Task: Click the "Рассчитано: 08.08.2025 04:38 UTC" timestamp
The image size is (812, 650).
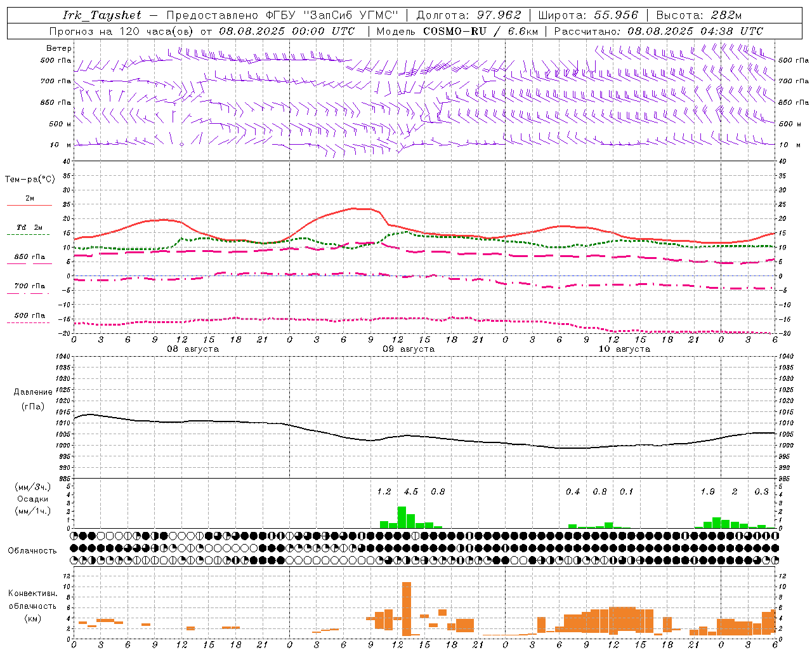Action: coord(658,31)
